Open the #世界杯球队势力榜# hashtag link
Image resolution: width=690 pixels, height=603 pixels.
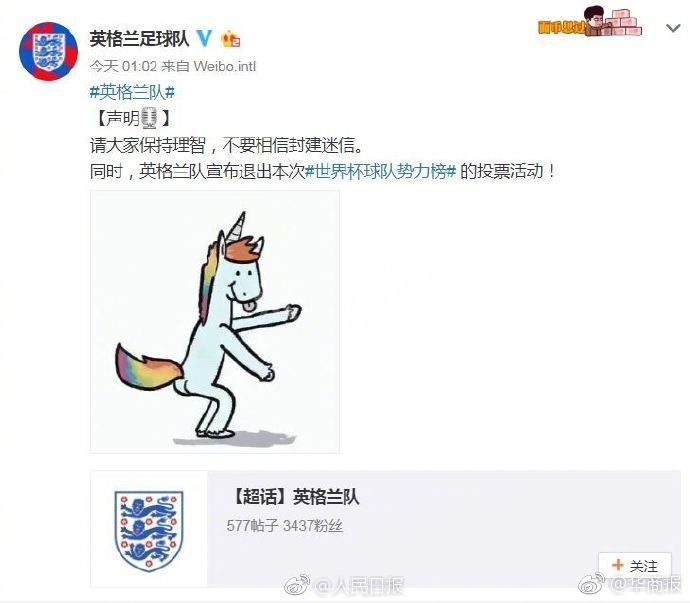pyautogui.click(x=381, y=171)
